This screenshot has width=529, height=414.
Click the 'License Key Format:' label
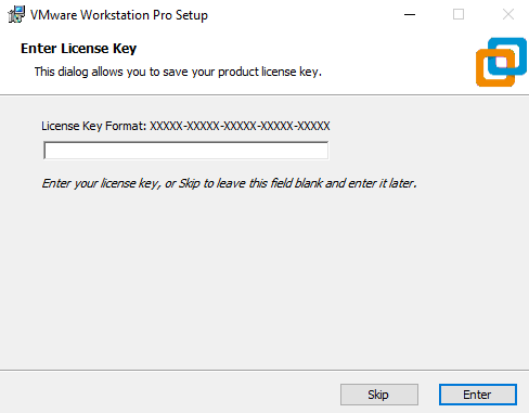[94, 126]
